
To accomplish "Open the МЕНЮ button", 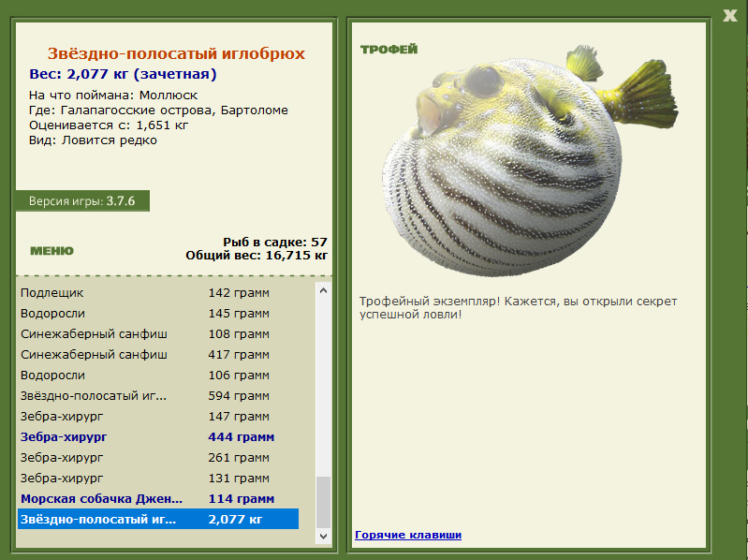I will tap(52, 251).
